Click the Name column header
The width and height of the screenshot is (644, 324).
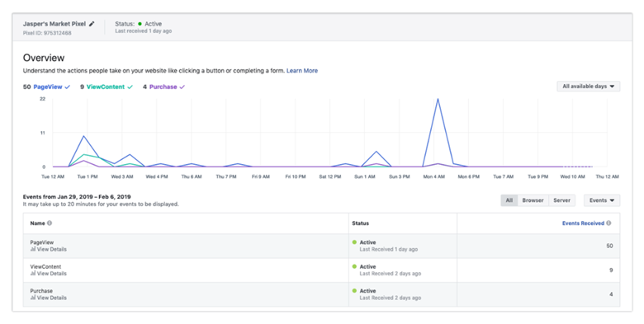(x=37, y=223)
